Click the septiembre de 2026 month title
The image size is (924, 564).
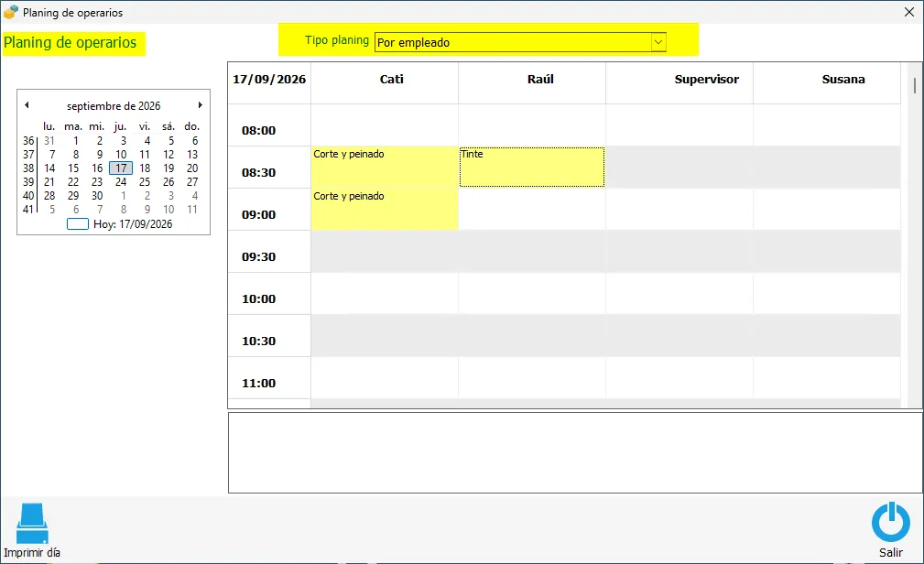coord(114,106)
